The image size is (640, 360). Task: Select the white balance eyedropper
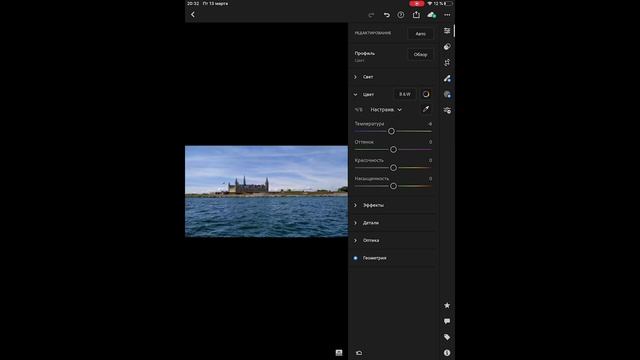point(426,109)
